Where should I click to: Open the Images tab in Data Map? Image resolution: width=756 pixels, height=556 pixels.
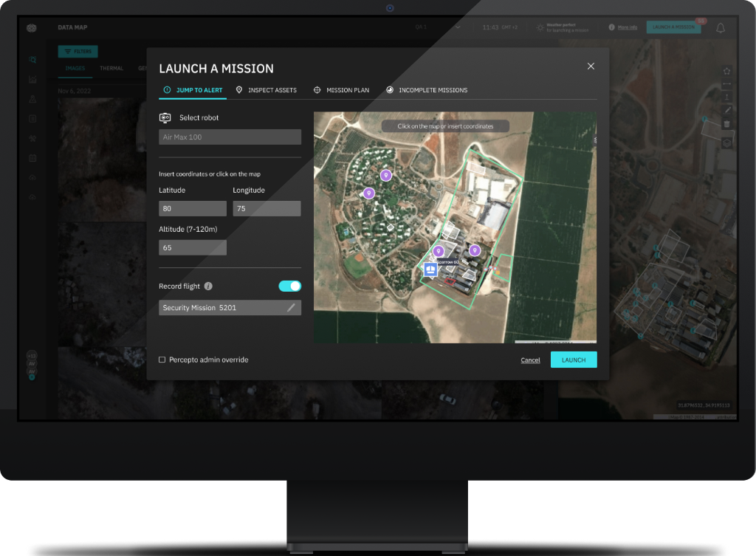tap(75, 69)
